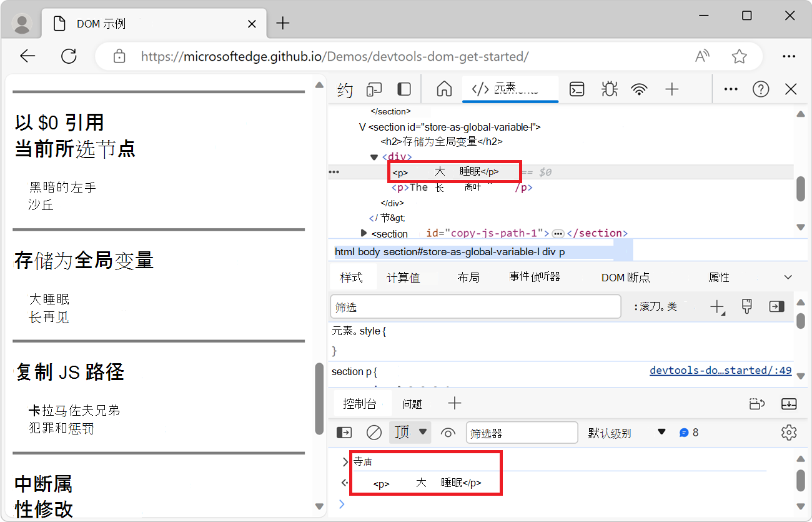The image size is (812, 522).
Task: Open console settings gear
Action: [x=789, y=432]
